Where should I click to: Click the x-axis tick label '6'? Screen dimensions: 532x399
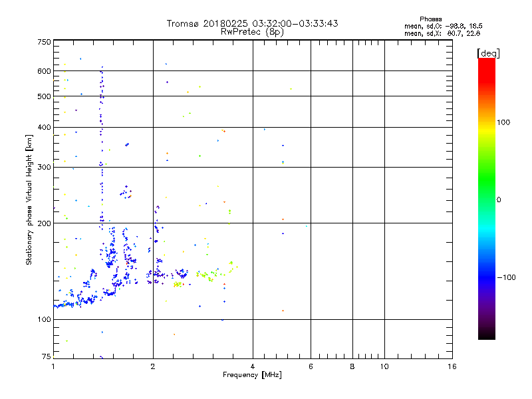(x=311, y=366)
